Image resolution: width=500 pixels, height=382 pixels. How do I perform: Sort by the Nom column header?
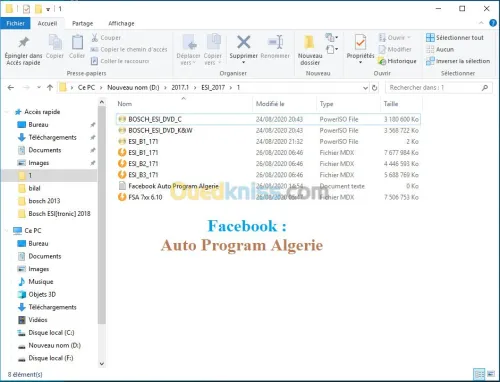pos(184,104)
